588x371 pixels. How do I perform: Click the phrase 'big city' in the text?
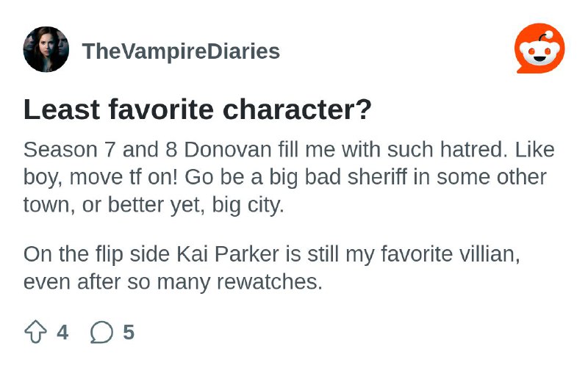click(248, 205)
